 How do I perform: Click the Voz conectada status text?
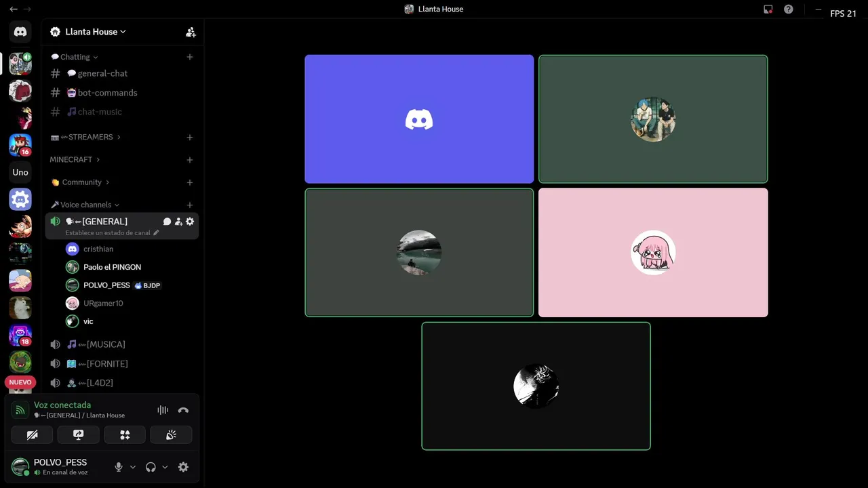[62, 405]
